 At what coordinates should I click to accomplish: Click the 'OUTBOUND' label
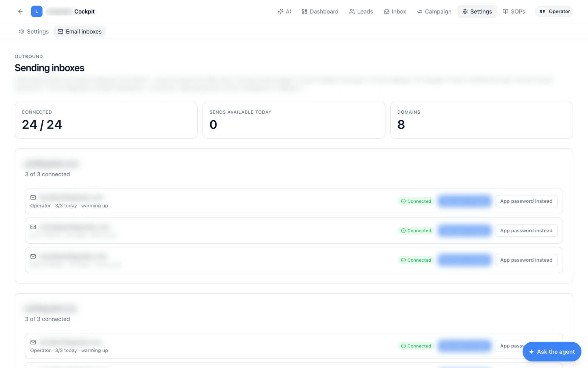point(29,57)
